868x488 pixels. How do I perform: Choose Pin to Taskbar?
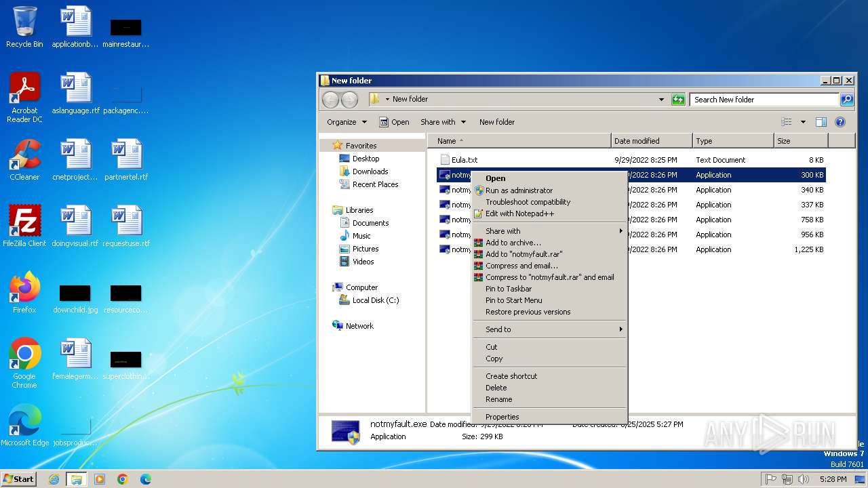coord(549,289)
